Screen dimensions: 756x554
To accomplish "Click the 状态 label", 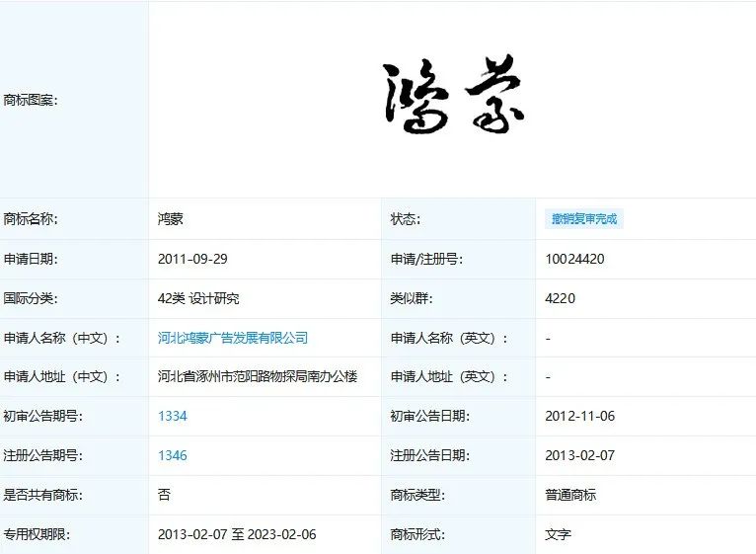I will pos(405,219).
